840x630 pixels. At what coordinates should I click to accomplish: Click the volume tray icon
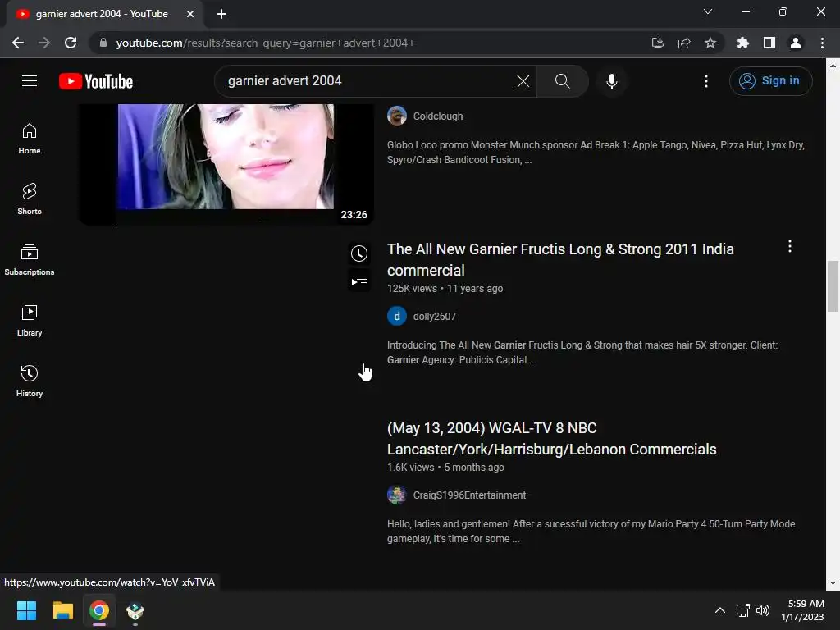(x=763, y=610)
